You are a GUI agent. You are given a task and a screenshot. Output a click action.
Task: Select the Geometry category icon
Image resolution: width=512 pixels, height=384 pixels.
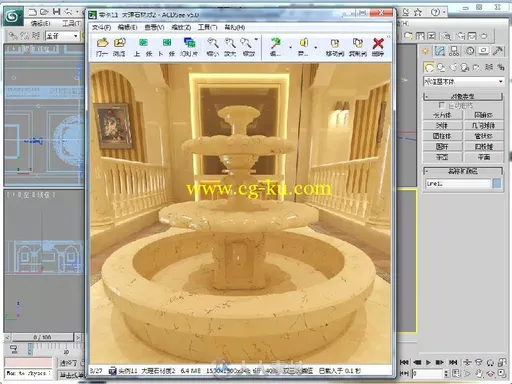(429, 67)
